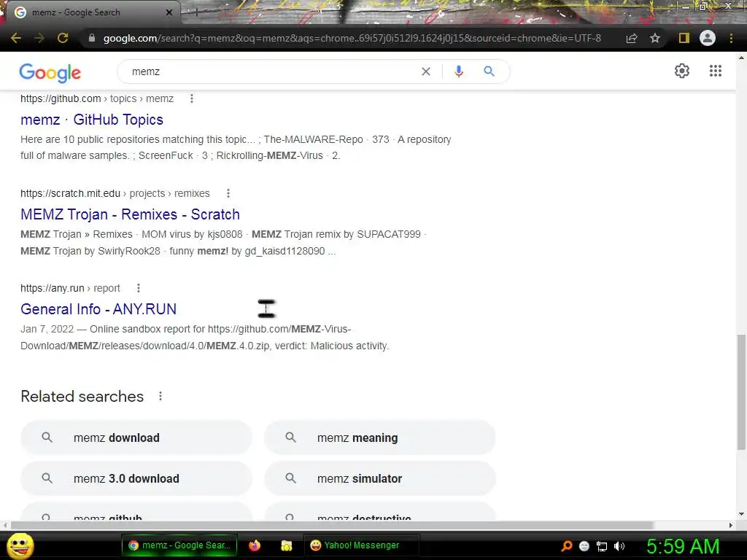
Task: Open the network tray icon
Action: [x=602, y=546]
